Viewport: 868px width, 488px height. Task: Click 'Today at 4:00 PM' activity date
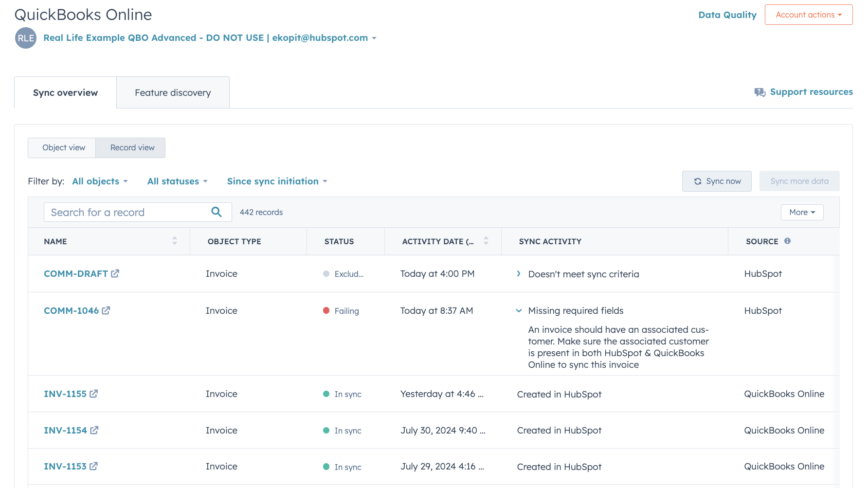click(x=437, y=273)
